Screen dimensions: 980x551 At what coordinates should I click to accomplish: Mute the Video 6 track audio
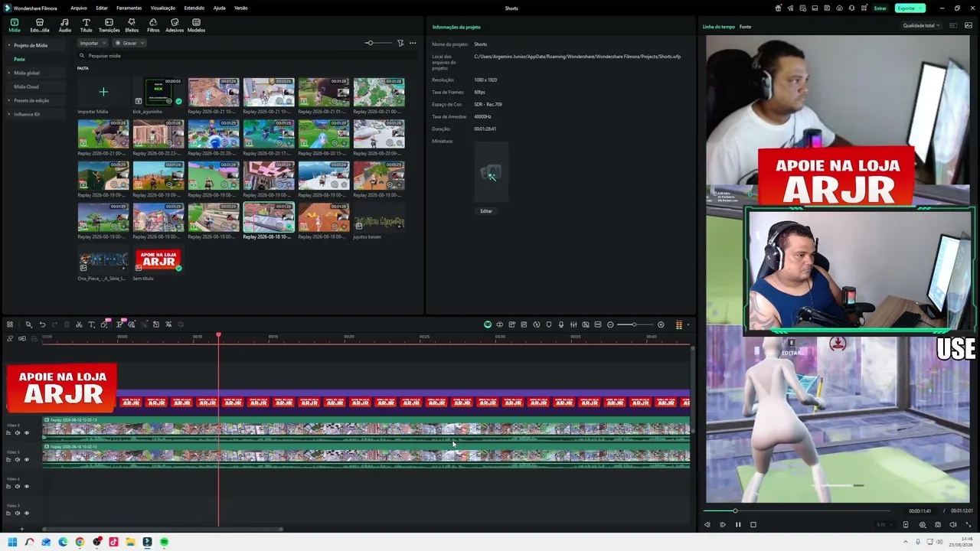[x=18, y=433]
